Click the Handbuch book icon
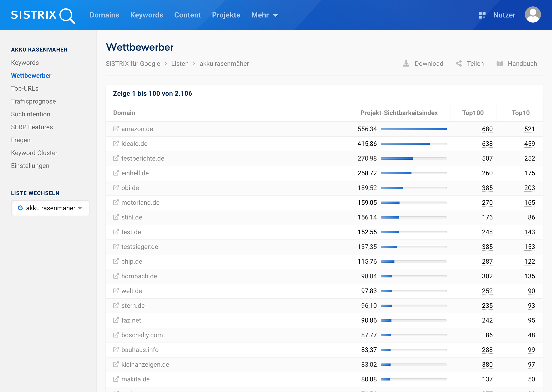 499,63
